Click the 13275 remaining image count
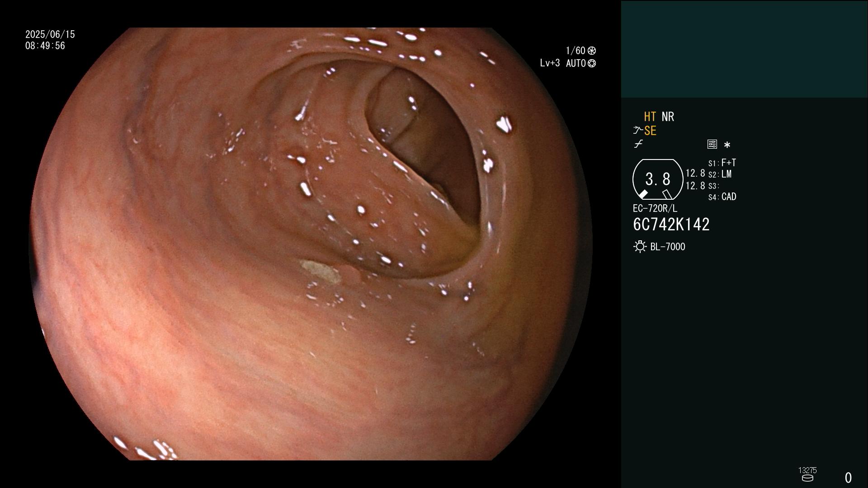 [807, 470]
